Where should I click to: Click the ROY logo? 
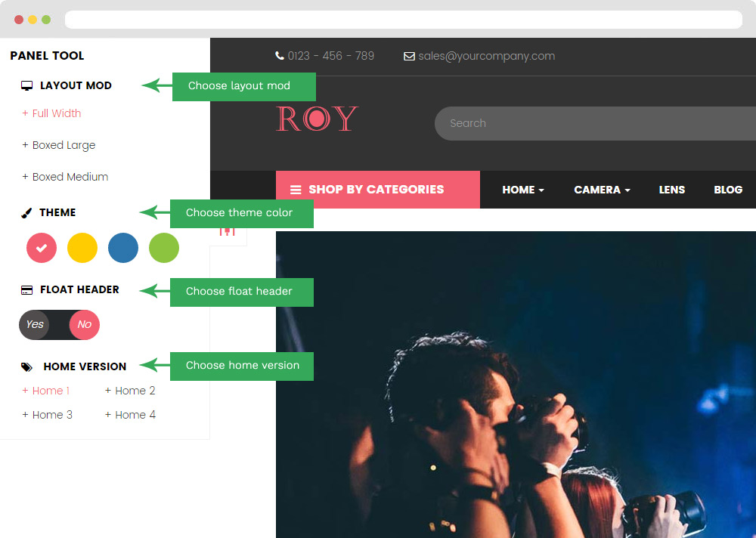317,118
